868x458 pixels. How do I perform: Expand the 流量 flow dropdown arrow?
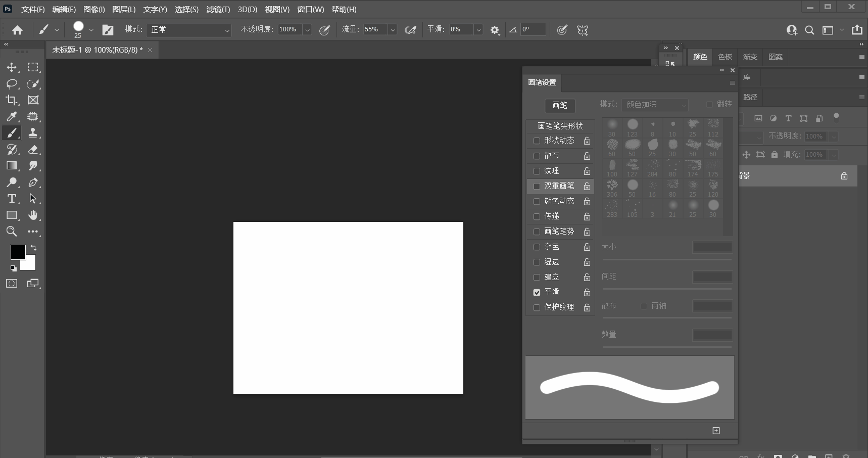click(393, 30)
